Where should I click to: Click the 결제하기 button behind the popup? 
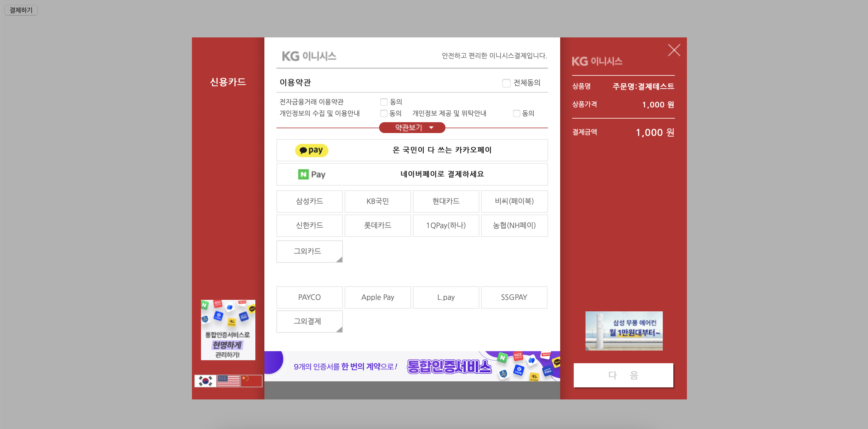coord(21,10)
